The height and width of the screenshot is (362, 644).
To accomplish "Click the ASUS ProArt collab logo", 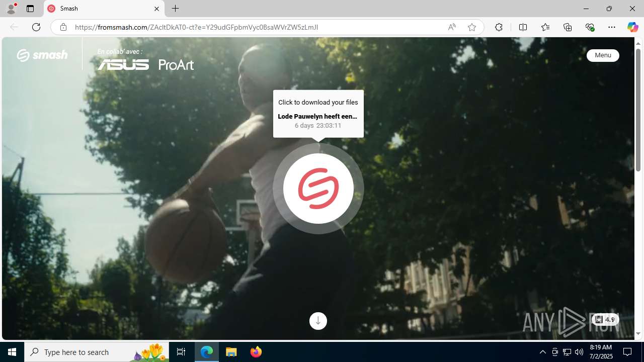I will pyautogui.click(x=145, y=64).
